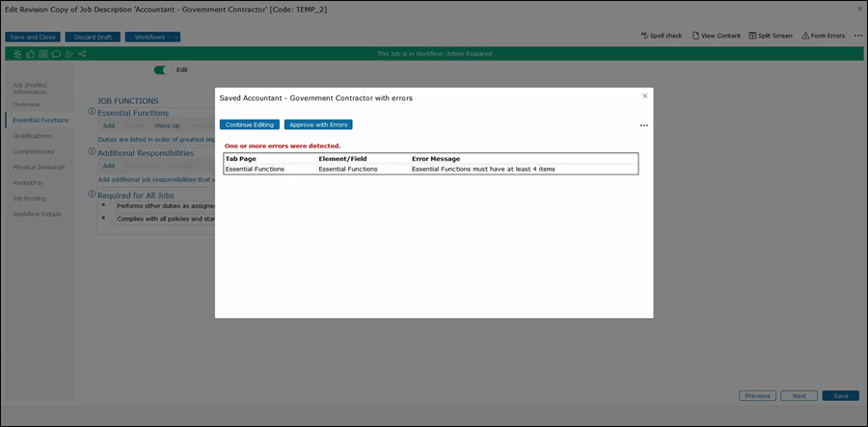Click the share icon in green toolbar
The height and width of the screenshot is (427, 868).
point(82,54)
